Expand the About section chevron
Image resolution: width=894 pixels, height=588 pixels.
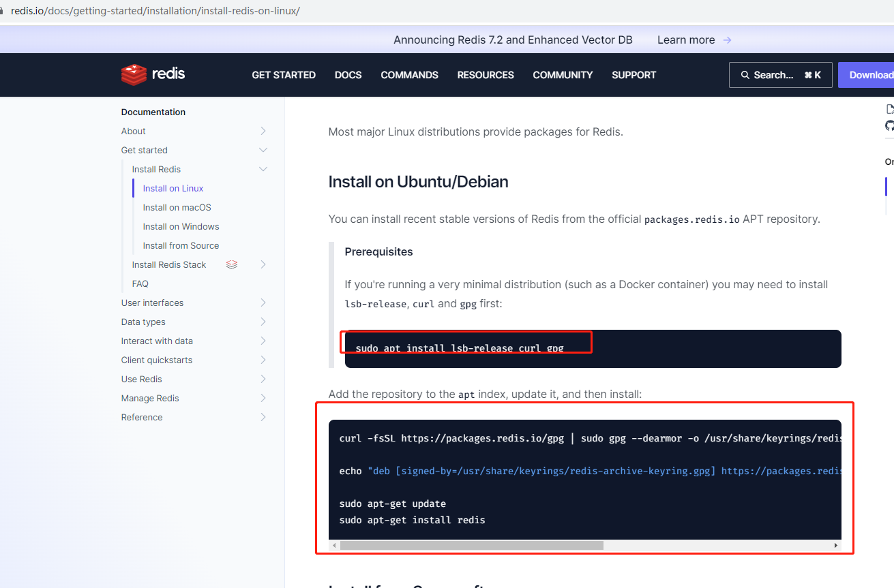263,131
